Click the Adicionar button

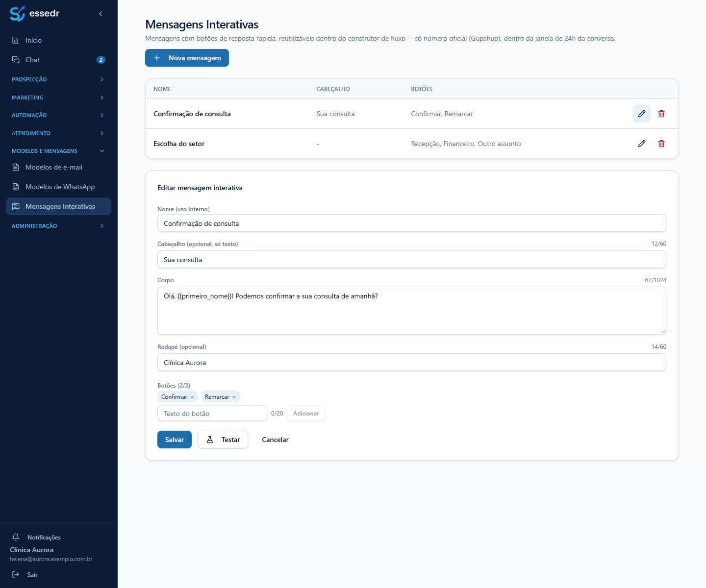click(306, 413)
